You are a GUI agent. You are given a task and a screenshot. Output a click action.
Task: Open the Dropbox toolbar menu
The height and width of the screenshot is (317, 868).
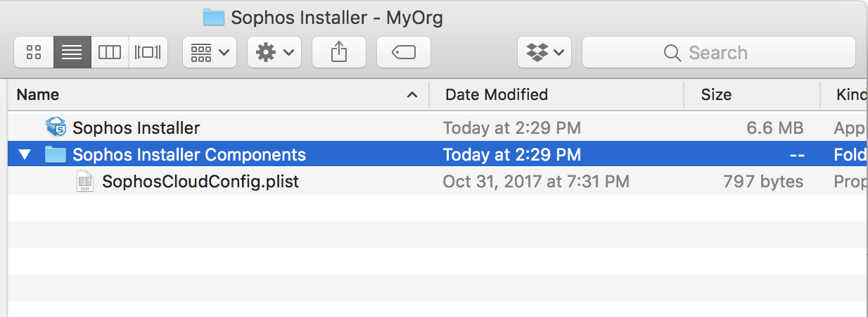tap(544, 52)
